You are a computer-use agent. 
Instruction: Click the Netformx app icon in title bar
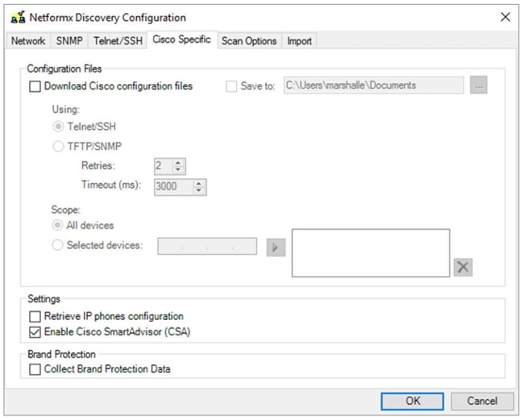[18, 18]
